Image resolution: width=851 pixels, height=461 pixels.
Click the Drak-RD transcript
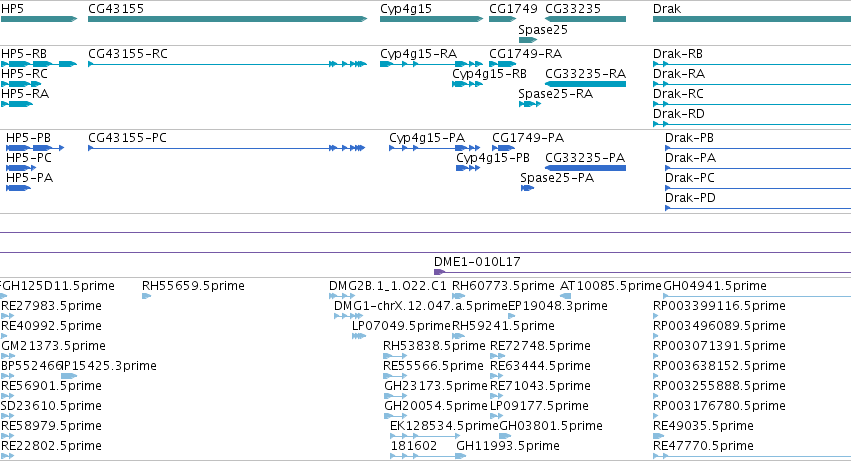[752, 124]
